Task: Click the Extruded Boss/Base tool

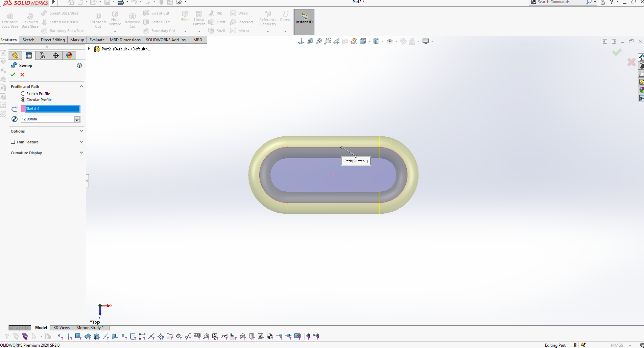Action: [x=10, y=20]
